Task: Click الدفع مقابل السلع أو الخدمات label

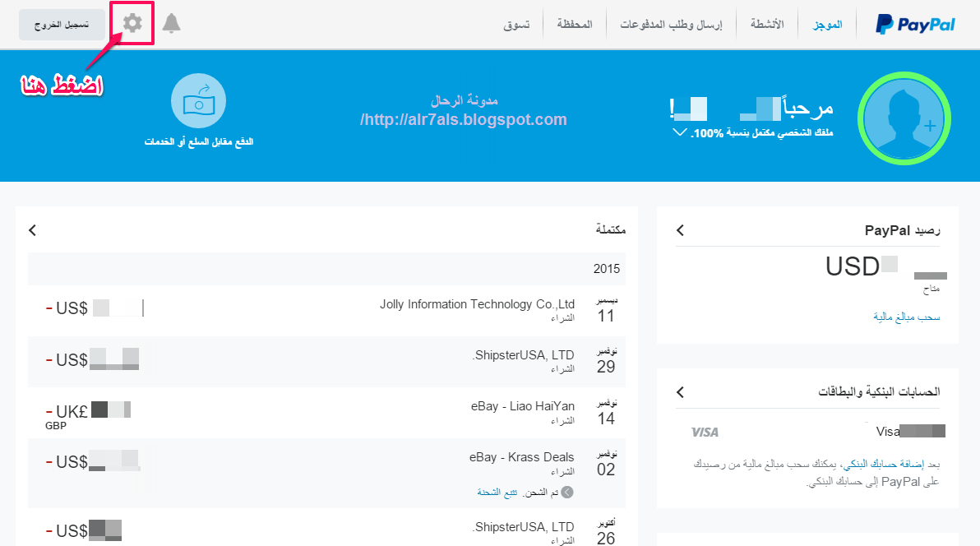Action: tap(199, 142)
